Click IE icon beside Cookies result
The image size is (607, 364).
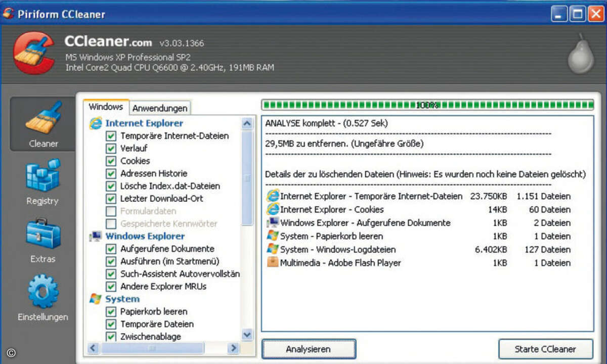coord(273,209)
